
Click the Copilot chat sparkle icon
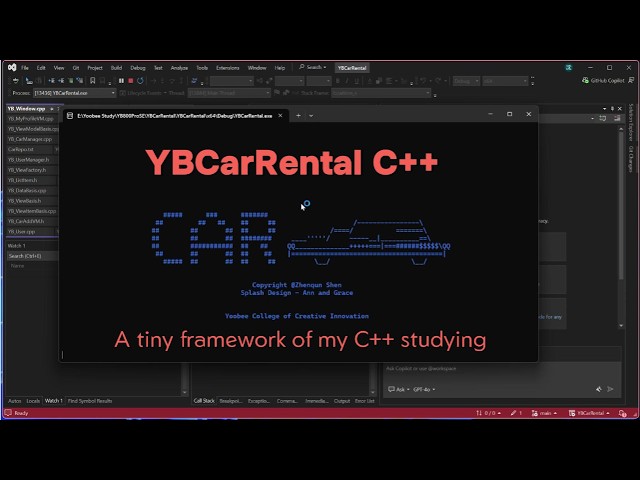click(x=599, y=389)
